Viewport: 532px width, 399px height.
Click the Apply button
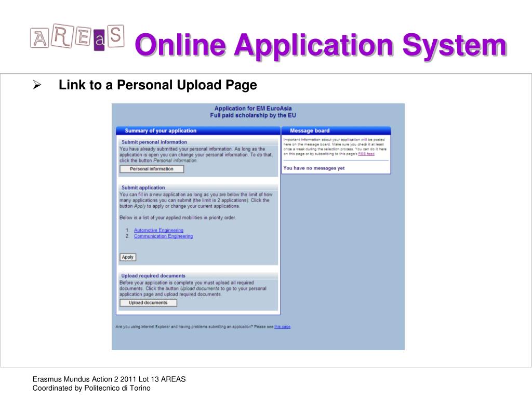[128, 257]
